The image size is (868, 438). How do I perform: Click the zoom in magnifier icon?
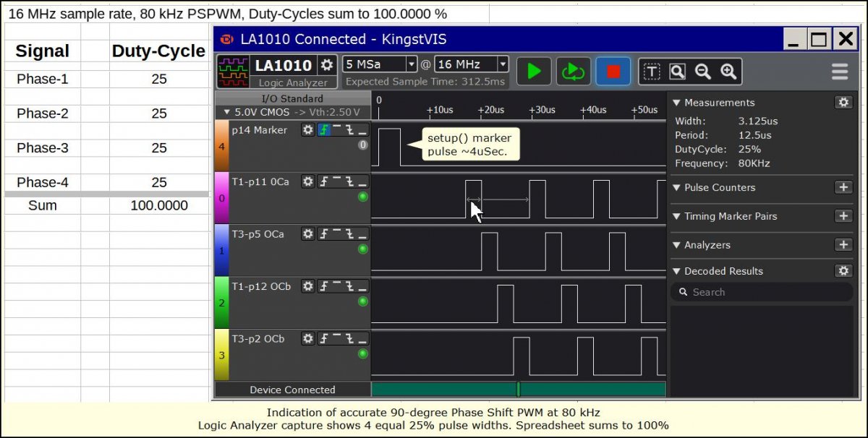coord(728,72)
